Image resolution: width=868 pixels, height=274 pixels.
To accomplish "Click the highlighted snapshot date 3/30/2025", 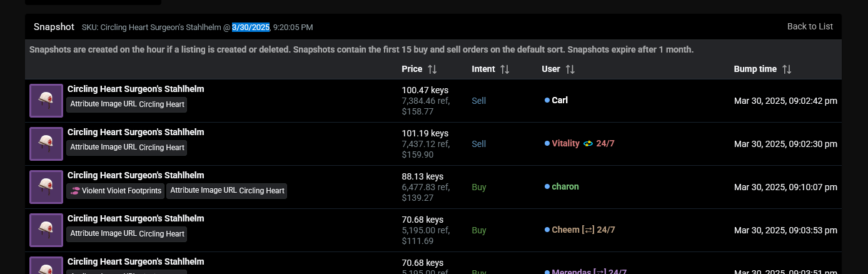I will tap(251, 27).
